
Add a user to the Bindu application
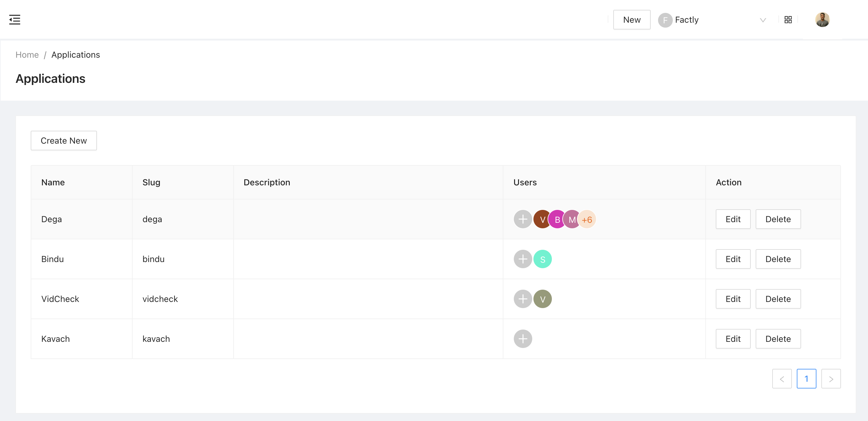click(523, 259)
